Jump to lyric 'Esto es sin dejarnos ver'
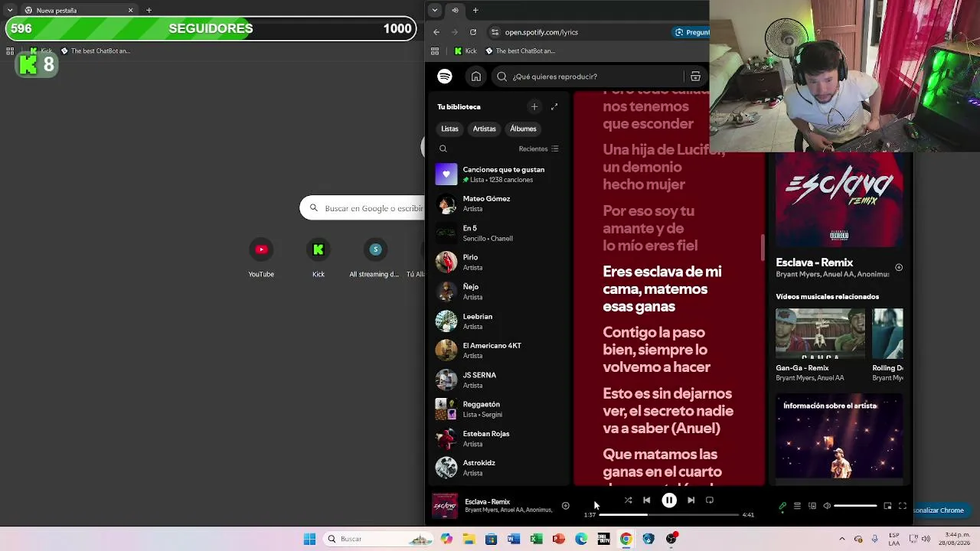The height and width of the screenshot is (551, 980). pos(668,411)
